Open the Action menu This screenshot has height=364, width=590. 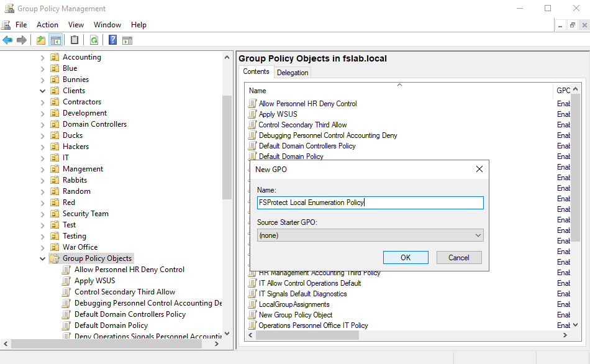pyautogui.click(x=47, y=25)
